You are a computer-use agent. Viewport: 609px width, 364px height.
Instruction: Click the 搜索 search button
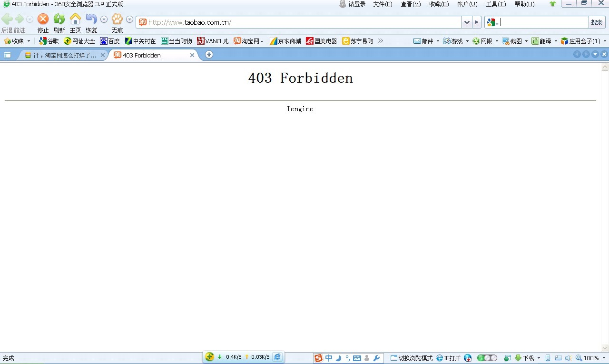597,22
